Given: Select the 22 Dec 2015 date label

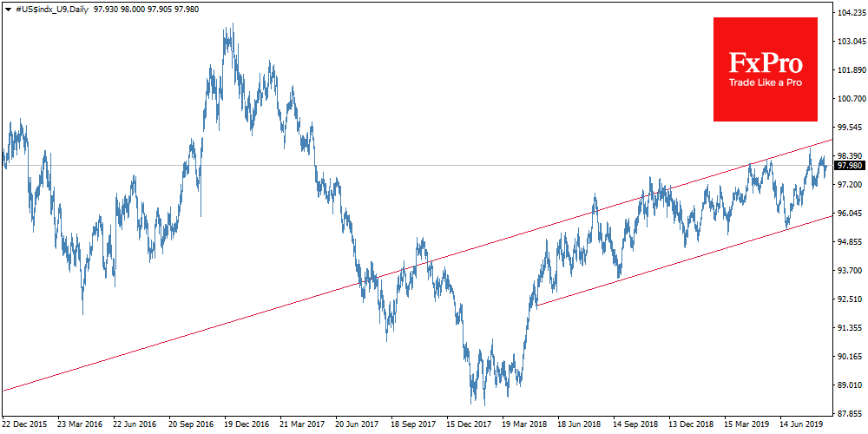Looking at the screenshot, I should coord(25,424).
